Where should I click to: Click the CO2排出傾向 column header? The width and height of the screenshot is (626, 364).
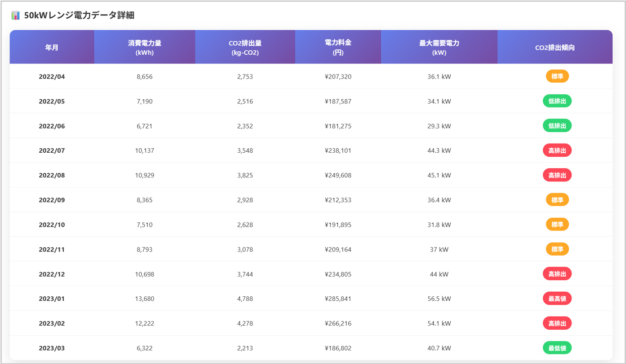[x=555, y=48]
